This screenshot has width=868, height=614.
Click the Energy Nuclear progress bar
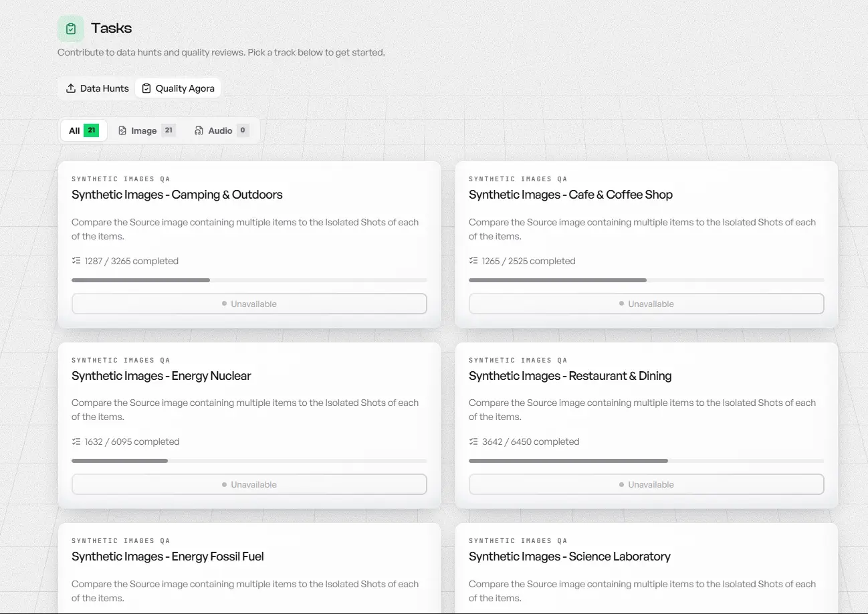pos(249,461)
